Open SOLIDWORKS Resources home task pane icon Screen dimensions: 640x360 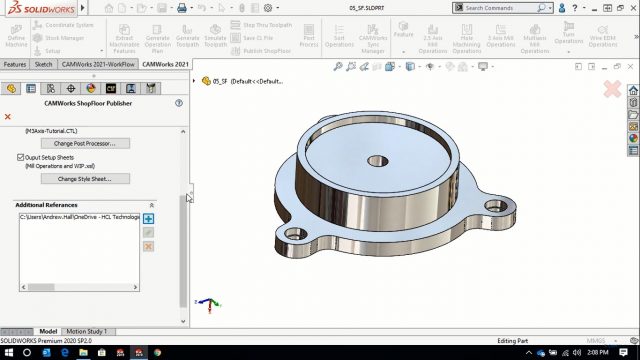pos(633,90)
